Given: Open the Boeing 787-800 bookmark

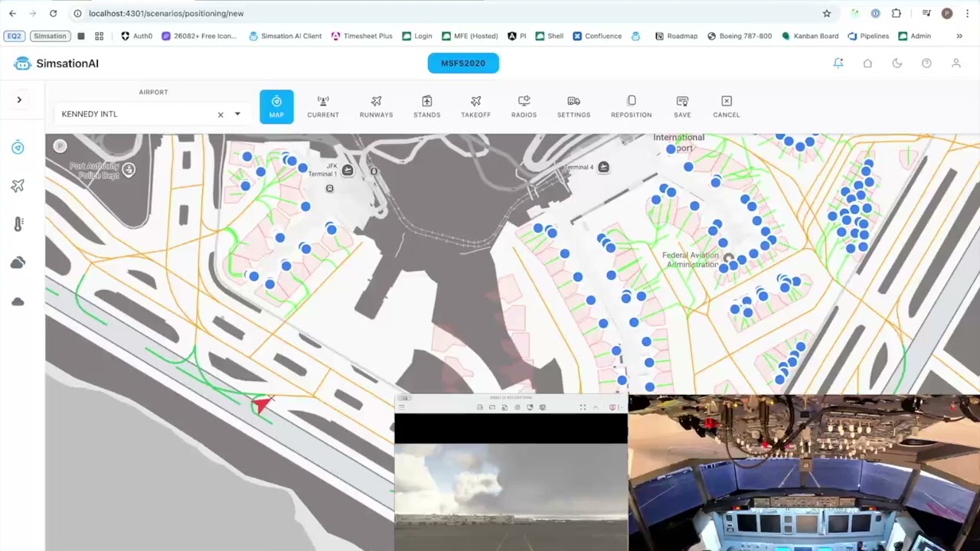Looking at the screenshot, I should (x=740, y=36).
